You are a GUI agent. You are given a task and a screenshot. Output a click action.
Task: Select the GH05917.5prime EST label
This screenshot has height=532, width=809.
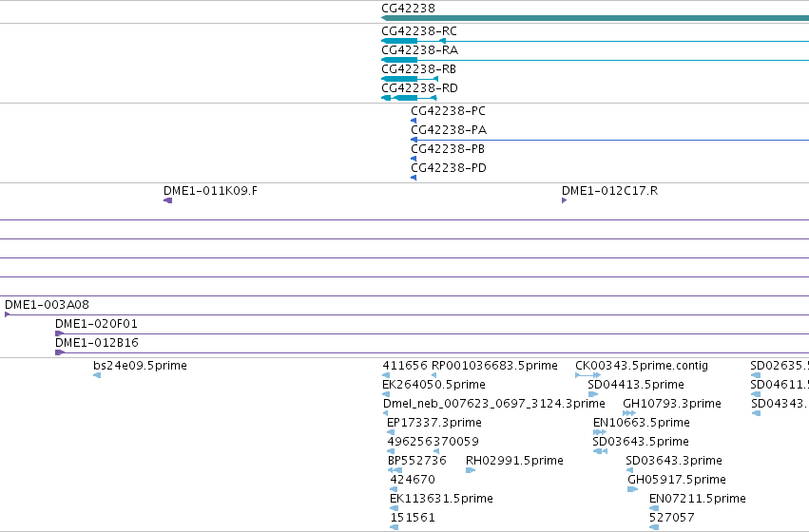click(677, 480)
